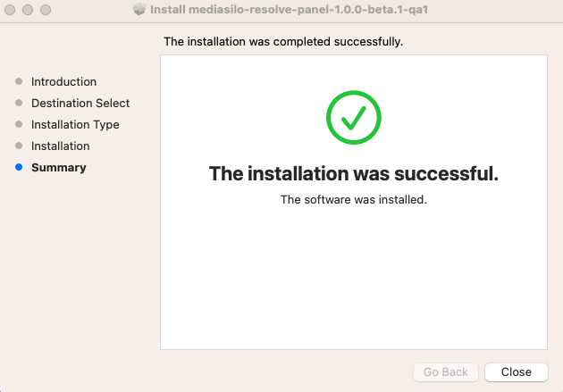
Task: Click the gray bullet beside Introduction
Action: [x=19, y=81]
